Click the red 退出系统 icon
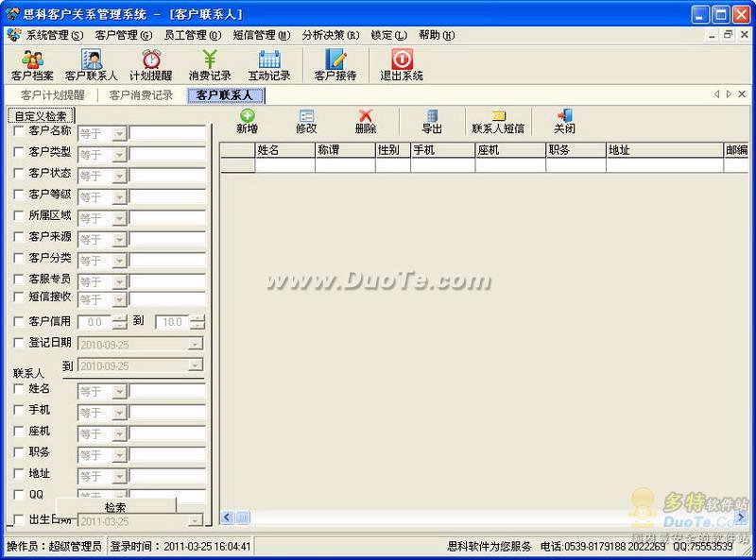This screenshot has height=560, width=756. (401, 64)
